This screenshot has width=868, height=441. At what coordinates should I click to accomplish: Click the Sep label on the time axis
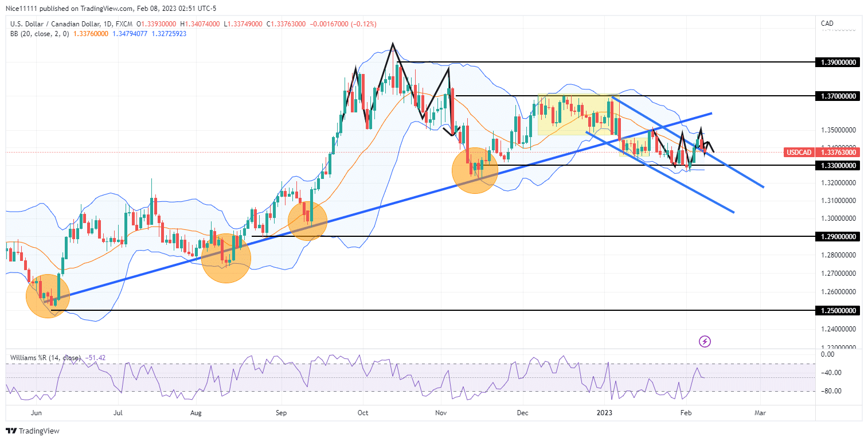pyautogui.click(x=281, y=412)
